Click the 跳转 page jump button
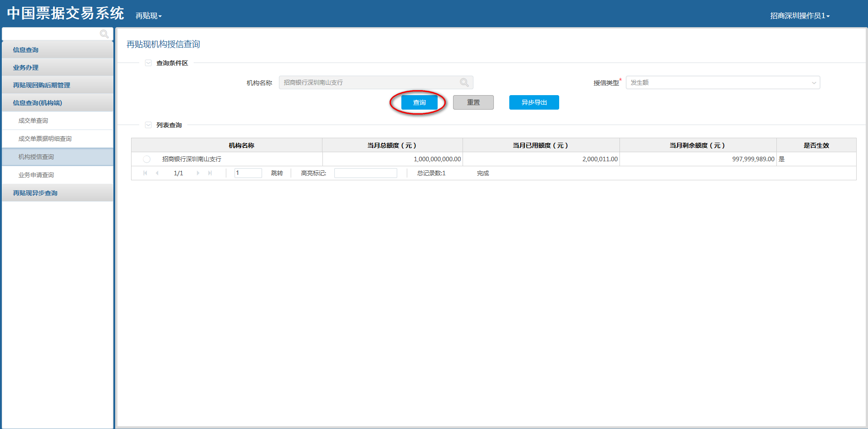Screen dimensions: 868x429 [277, 173]
